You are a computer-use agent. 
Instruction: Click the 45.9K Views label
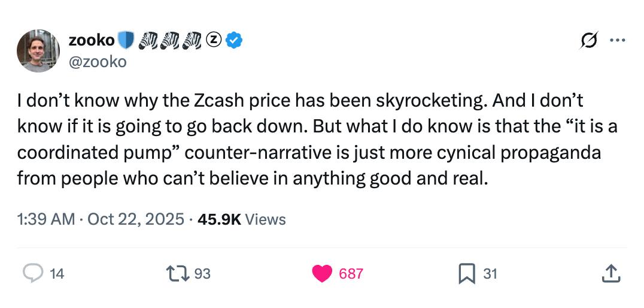[x=241, y=219]
